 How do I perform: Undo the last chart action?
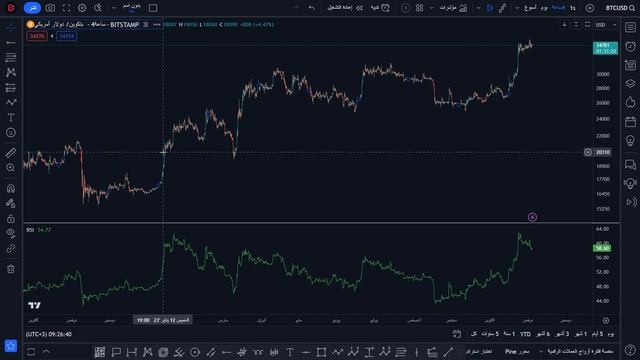tap(311, 8)
